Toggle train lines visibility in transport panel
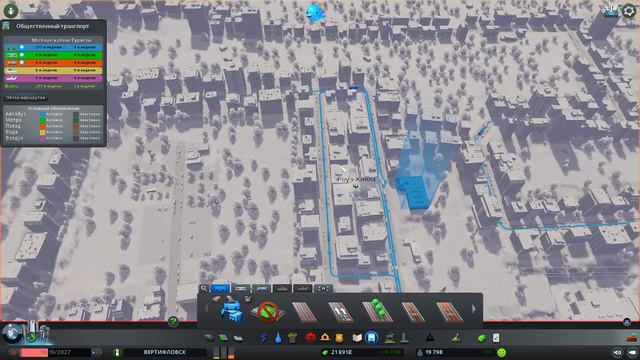 click(x=22, y=62)
